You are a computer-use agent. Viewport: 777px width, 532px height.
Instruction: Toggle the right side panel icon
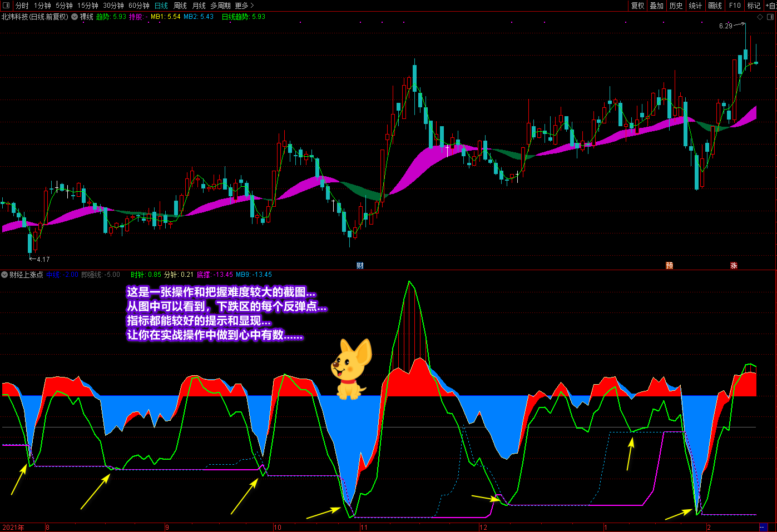pyautogui.click(x=771, y=17)
